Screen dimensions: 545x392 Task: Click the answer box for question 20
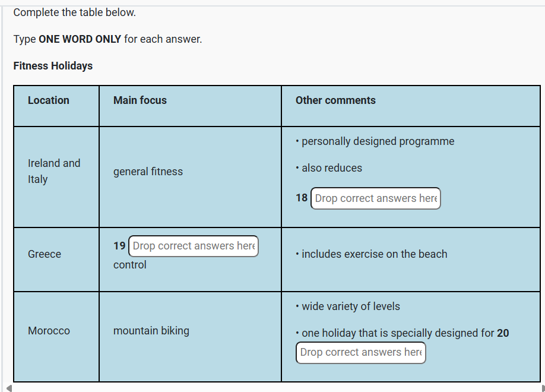[361, 352]
